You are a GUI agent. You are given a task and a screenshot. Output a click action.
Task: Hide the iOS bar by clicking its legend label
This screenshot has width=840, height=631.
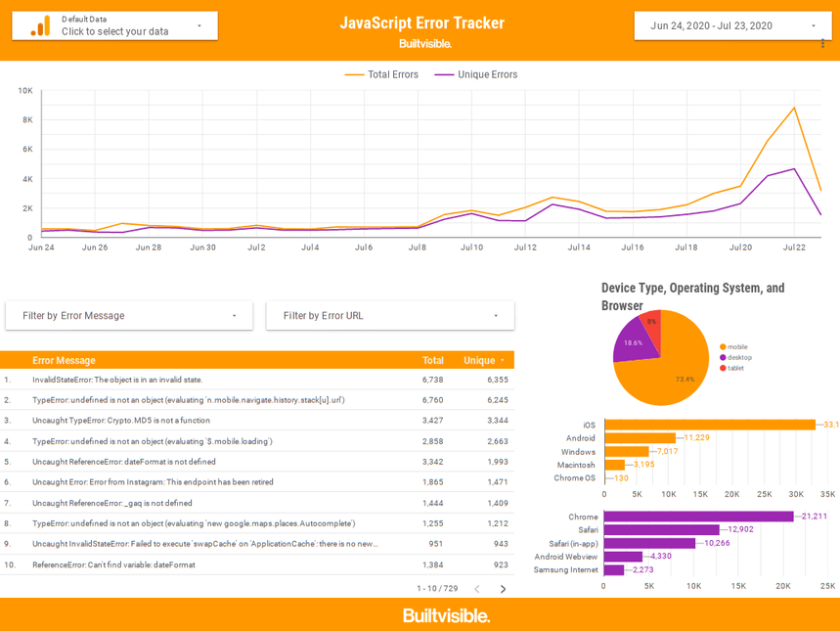tap(589, 425)
